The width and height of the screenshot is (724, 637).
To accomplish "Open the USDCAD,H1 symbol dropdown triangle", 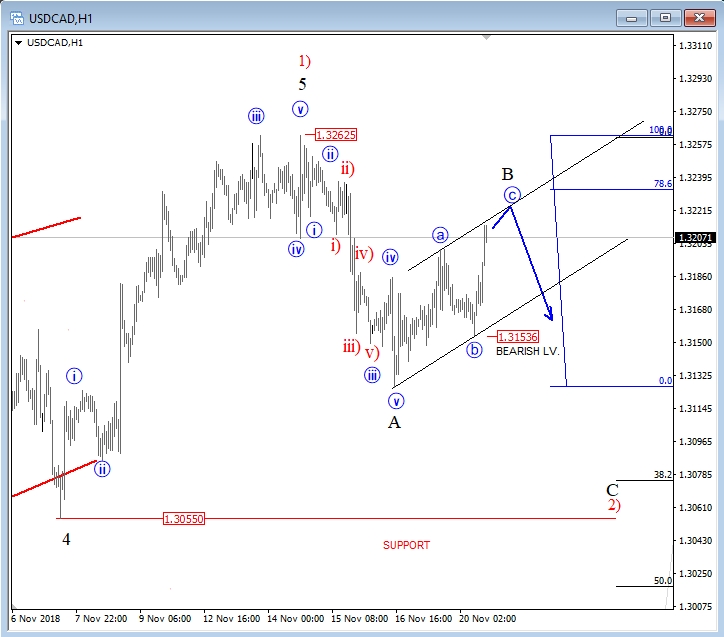I will click(x=18, y=43).
